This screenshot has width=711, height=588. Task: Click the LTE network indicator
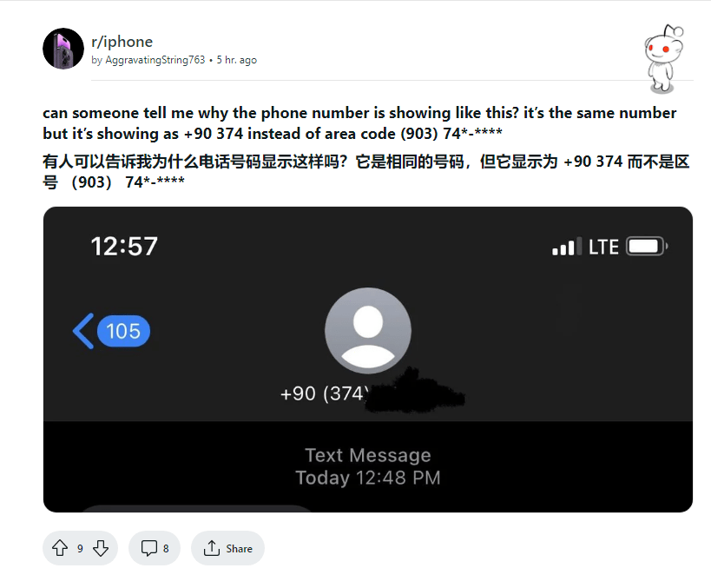pyautogui.click(x=603, y=247)
